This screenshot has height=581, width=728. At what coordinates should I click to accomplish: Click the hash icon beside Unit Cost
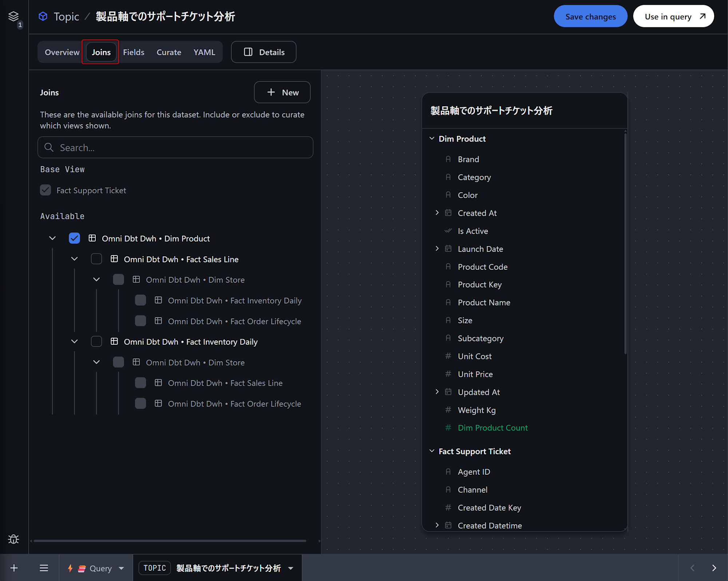pos(448,356)
